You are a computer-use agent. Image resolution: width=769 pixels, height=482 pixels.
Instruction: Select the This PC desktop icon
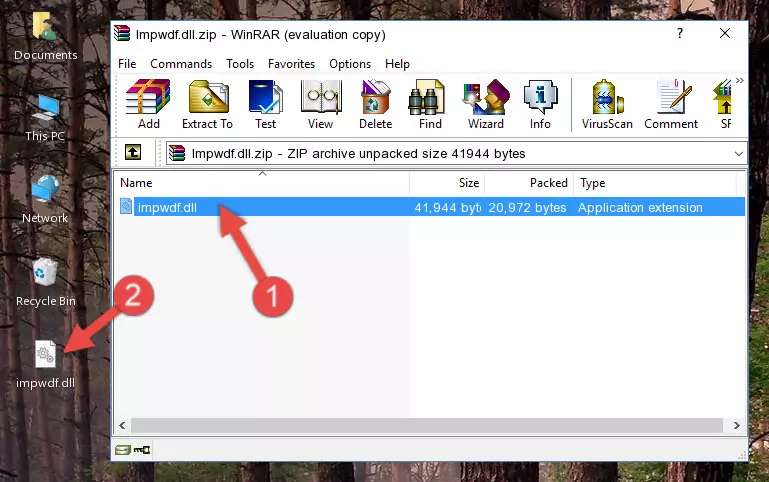[x=45, y=118]
